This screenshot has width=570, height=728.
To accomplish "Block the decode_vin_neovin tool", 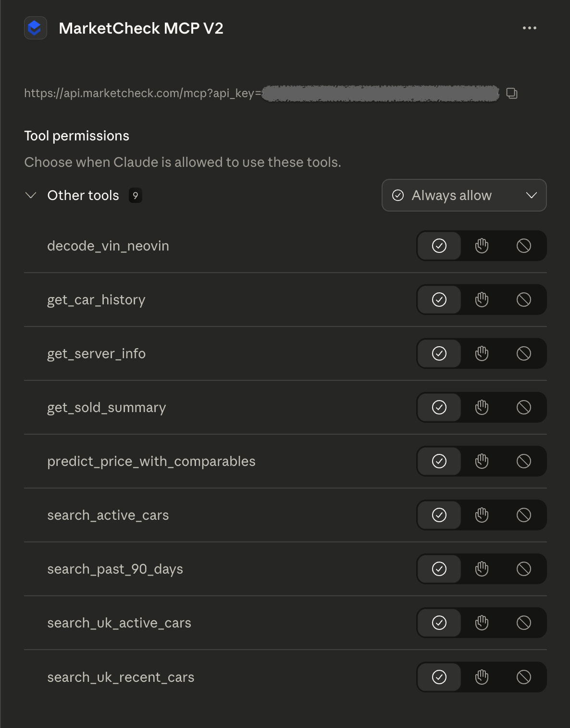I will pyautogui.click(x=523, y=246).
